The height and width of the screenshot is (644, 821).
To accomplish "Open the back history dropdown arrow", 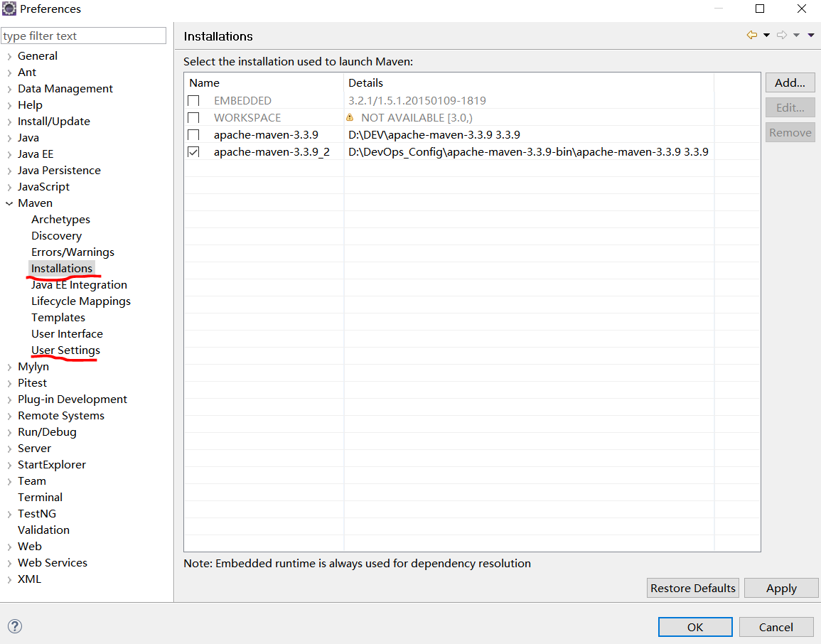I will [x=766, y=36].
